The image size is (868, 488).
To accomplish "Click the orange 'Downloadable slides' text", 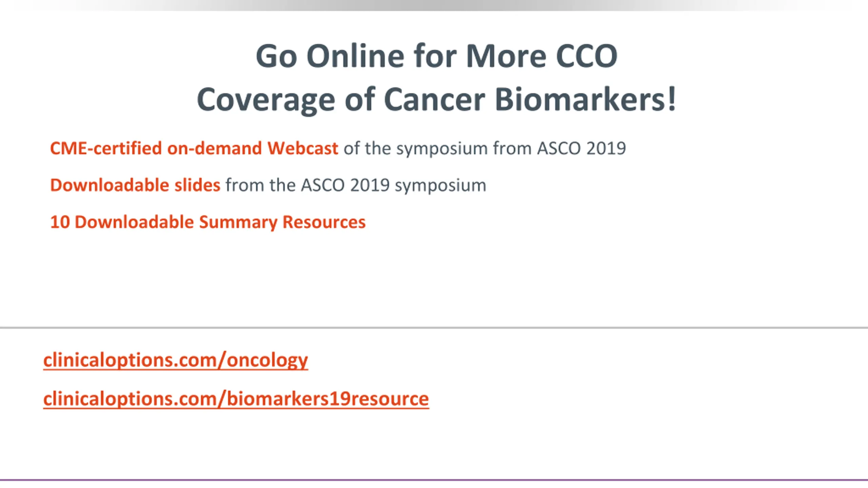I will 135,185.
